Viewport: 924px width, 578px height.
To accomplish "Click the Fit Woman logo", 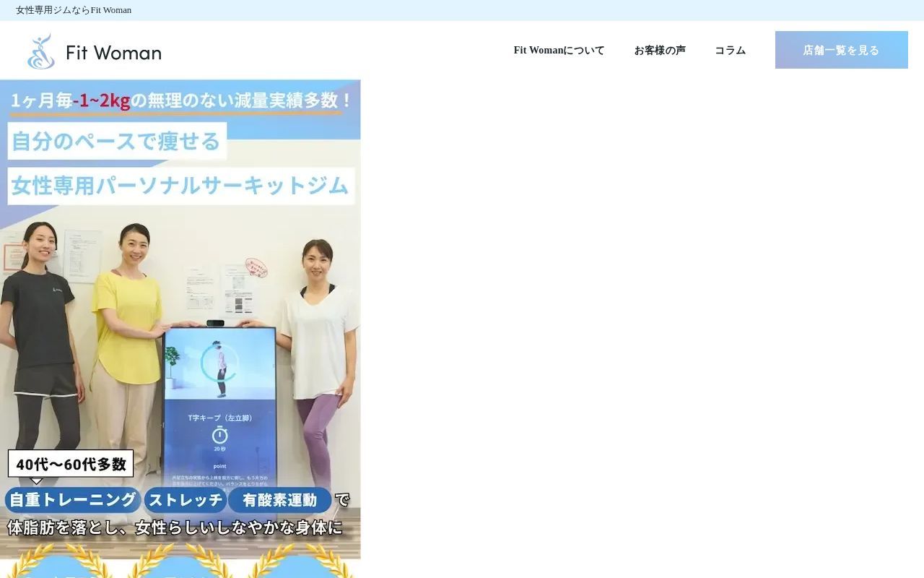I will pyautogui.click(x=94, y=51).
